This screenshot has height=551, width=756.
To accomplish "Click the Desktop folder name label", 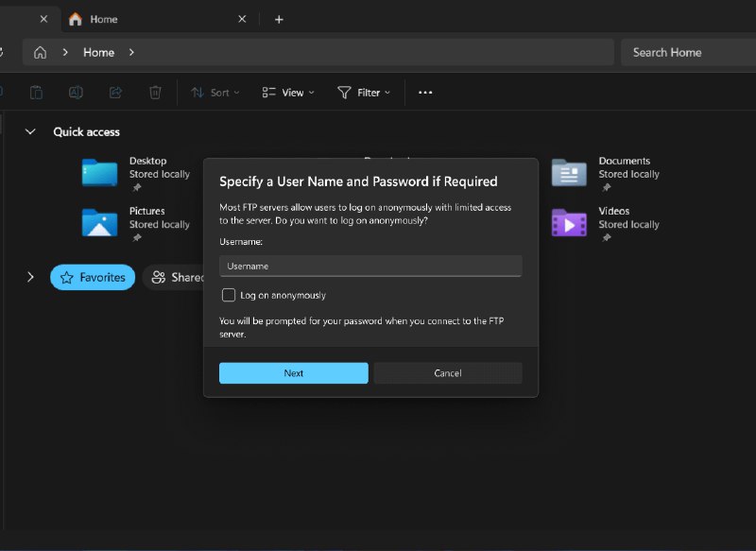I will click(x=147, y=161).
